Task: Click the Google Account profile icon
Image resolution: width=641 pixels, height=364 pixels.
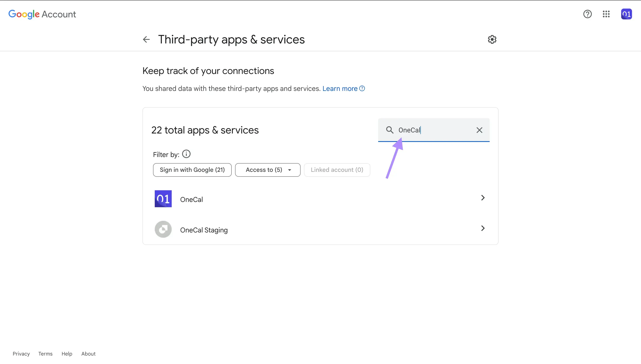Action: [626, 14]
